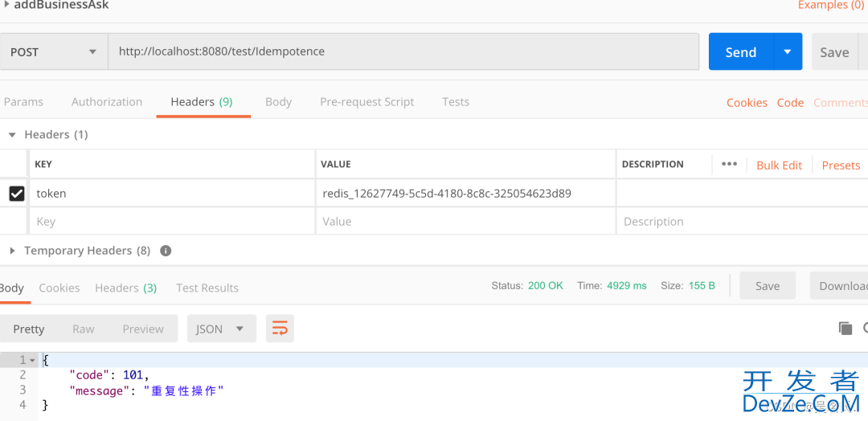
Task: Open the JSON format dropdown
Action: tap(222, 329)
